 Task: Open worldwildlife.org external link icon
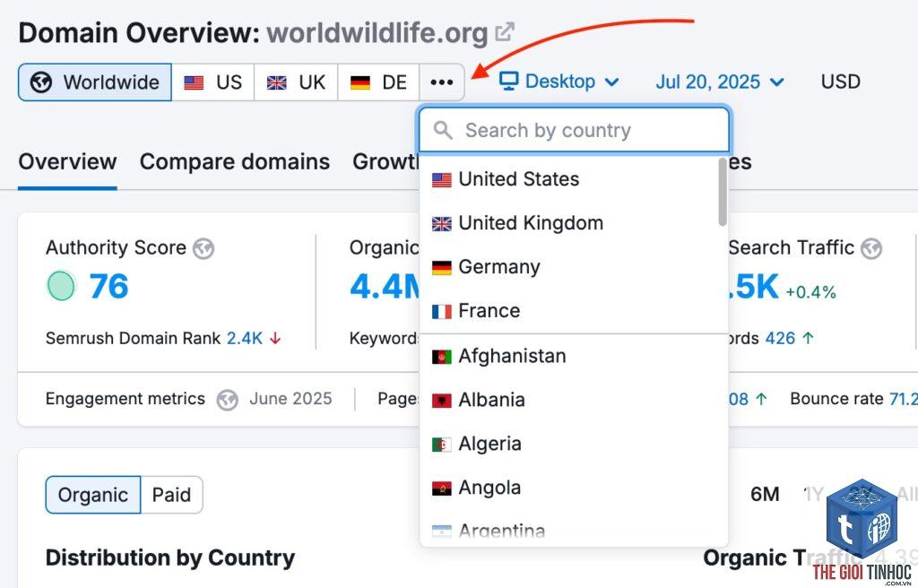pos(505,31)
